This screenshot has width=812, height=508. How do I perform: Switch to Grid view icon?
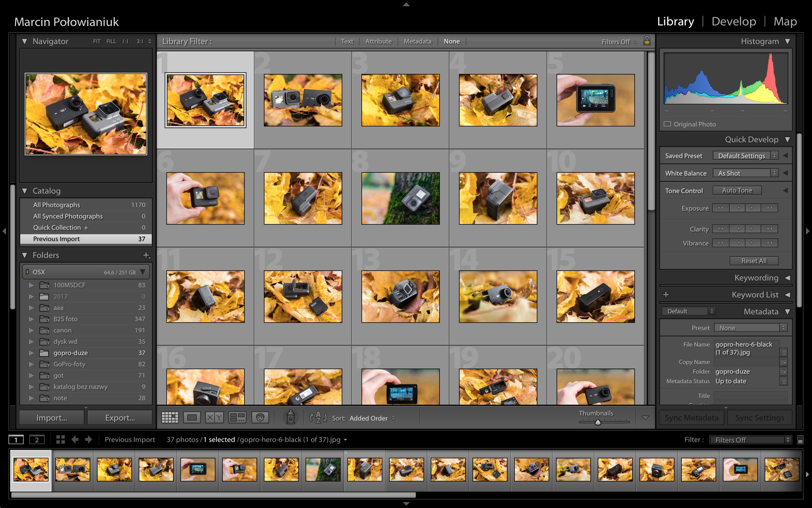(x=170, y=418)
